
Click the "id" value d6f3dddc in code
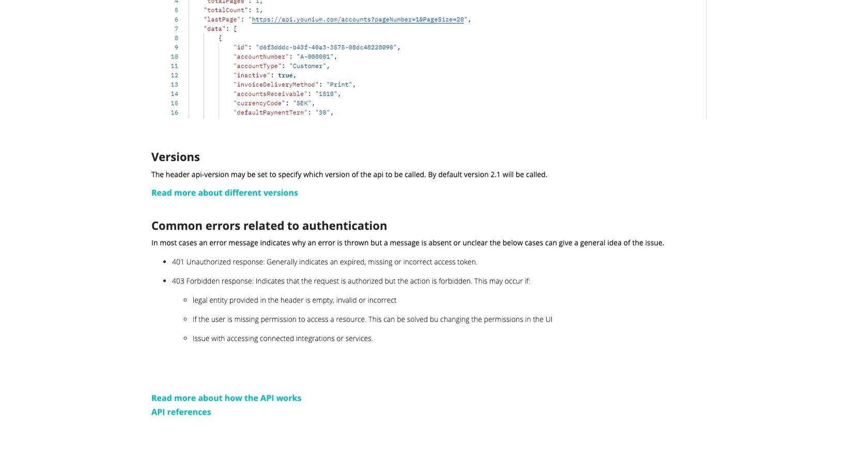pyautogui.click(x=326, y=48)
